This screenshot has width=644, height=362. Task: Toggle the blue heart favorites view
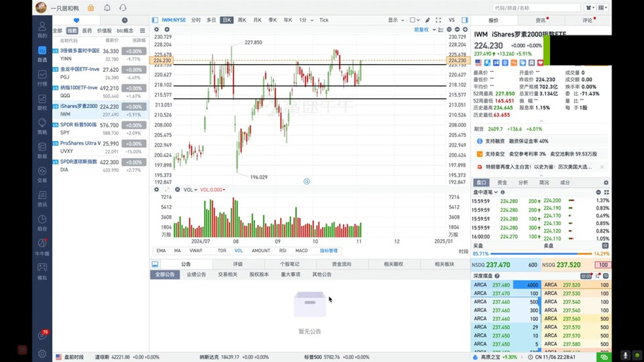coord(76,20)
